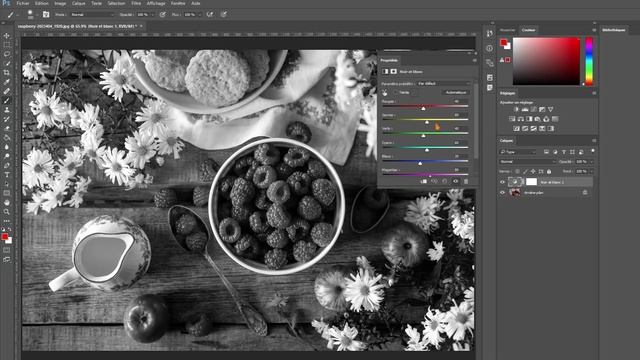Toggle Quick Mask mode
640x360 pixels.
[x=7, y=250]
